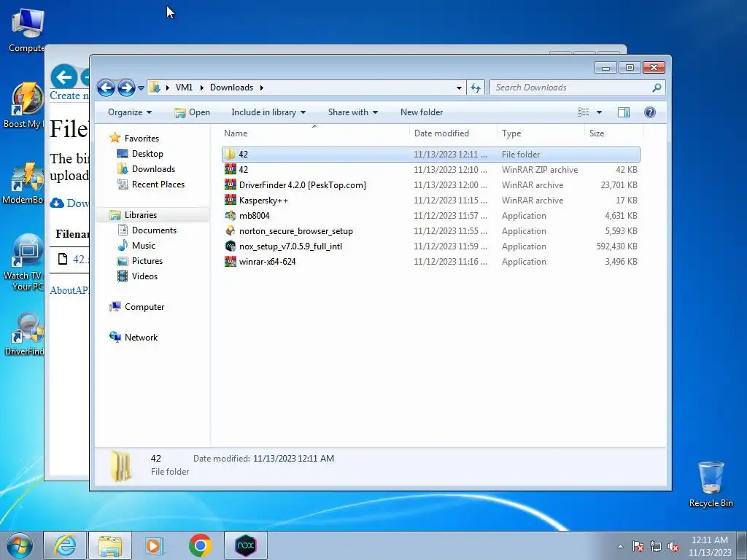Click Windows Explorer taskbar icon
Screen dimensions: 747x560
point(109,545)
